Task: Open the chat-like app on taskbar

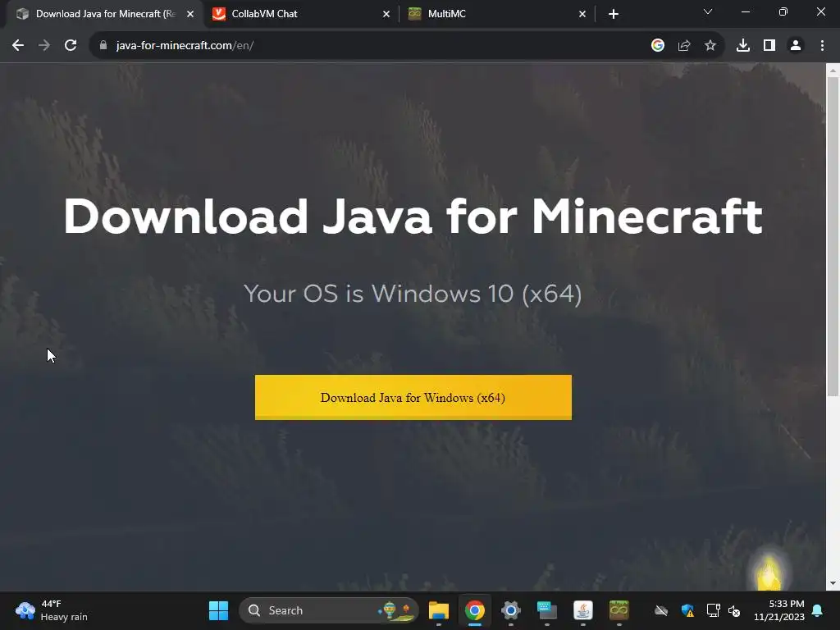Action: point(547,610)
